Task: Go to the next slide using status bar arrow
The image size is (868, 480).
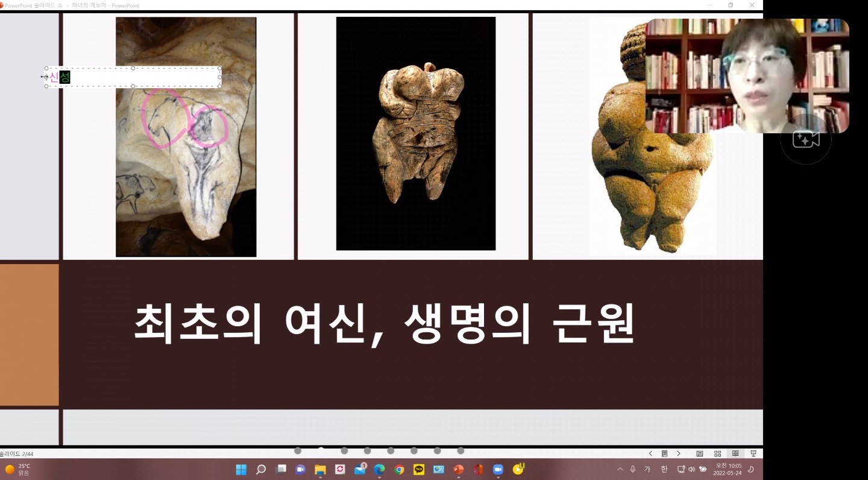Action: [679, 453]
